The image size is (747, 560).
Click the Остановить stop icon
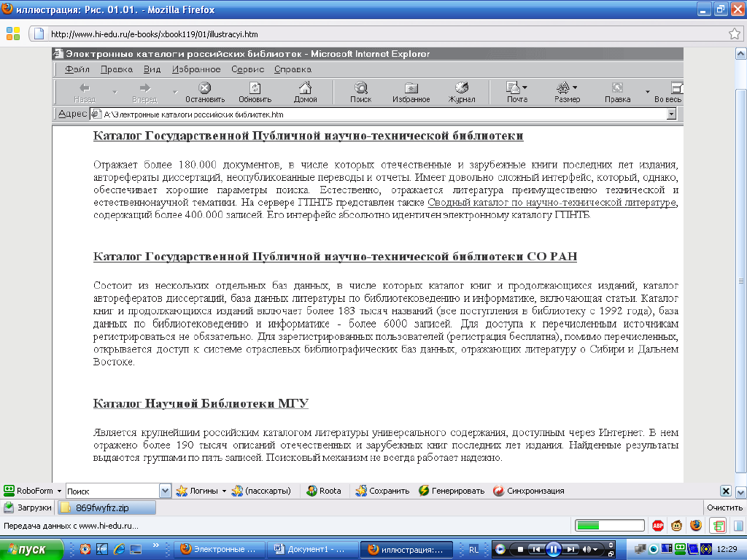pyautogui.click(x=205, y=87)
